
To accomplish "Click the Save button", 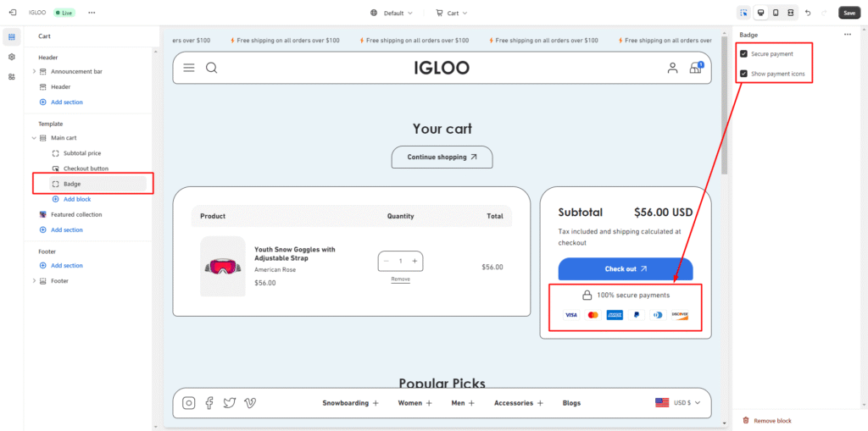I will coord(849,13).
